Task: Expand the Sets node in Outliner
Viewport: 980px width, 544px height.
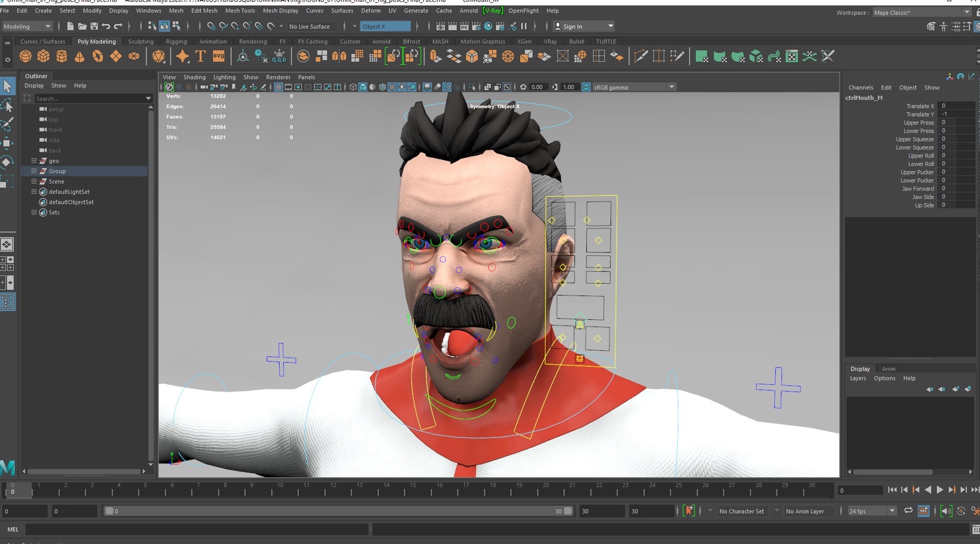Action: [34, 212]
